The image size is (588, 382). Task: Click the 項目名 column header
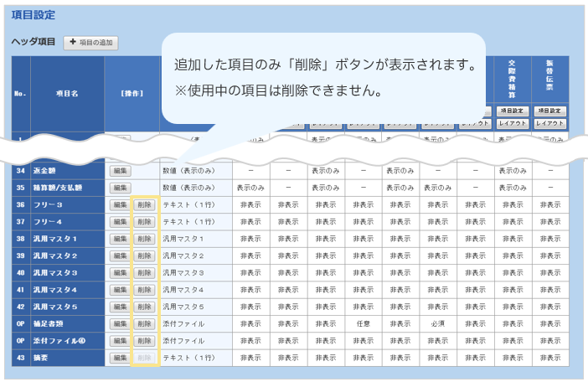(x=67, y=94)
